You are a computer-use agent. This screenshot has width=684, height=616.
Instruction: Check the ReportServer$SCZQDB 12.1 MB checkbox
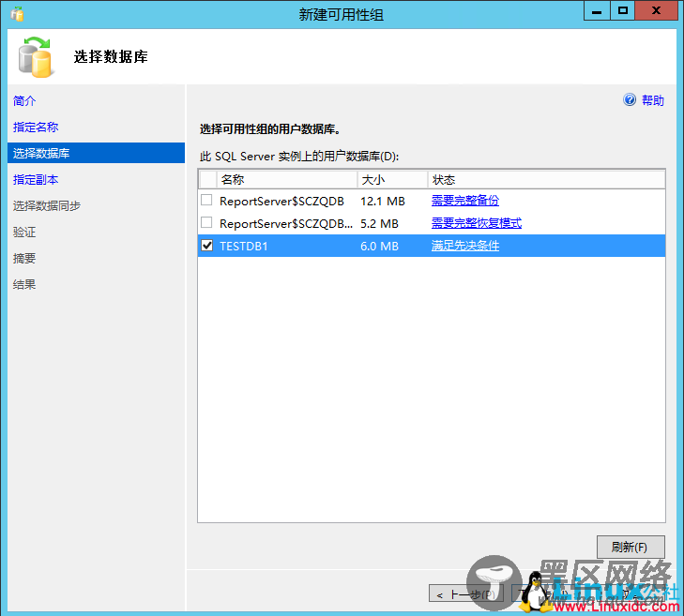pos(206,200)
